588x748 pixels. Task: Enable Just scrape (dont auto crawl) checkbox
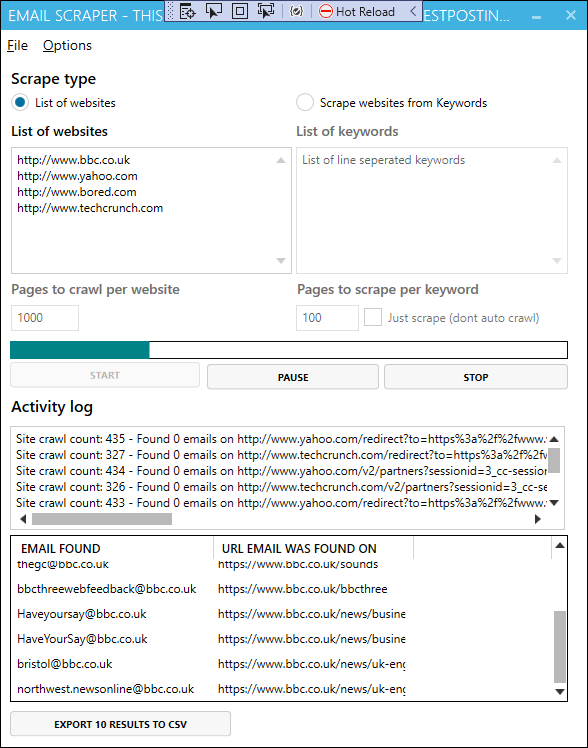click(x=373, y=317)
